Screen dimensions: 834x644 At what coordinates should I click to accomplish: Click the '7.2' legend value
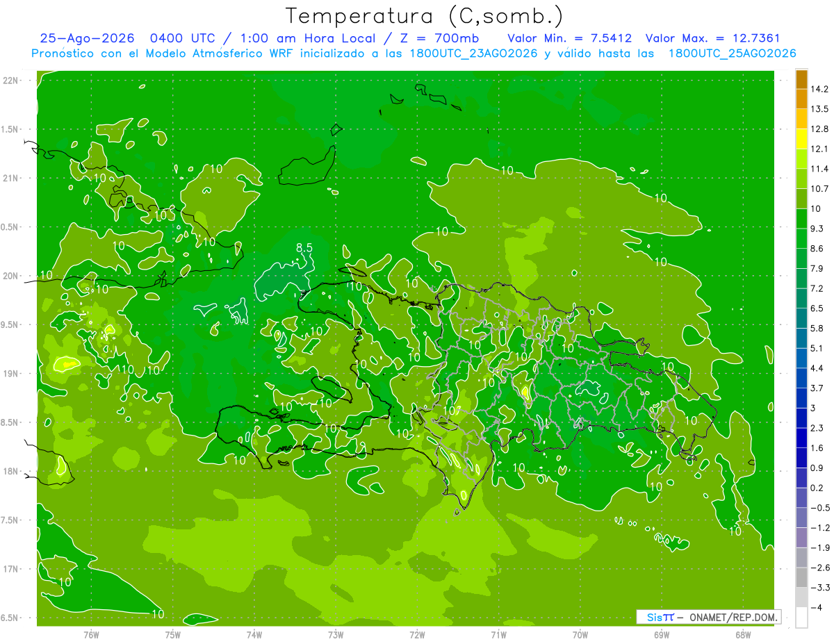click(817, 288)
